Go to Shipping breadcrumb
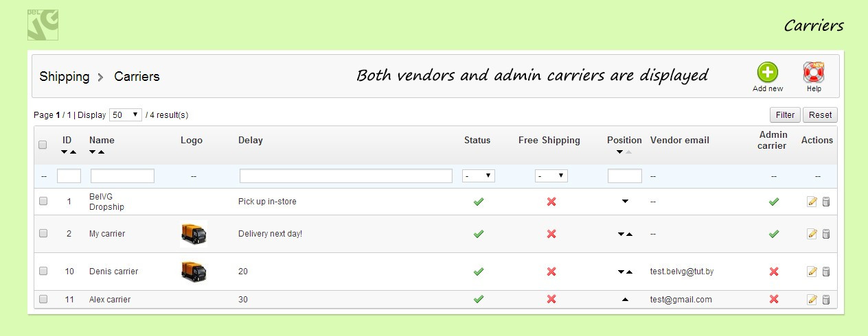Screen dimensions: 868x336 (x=64, y=77)
